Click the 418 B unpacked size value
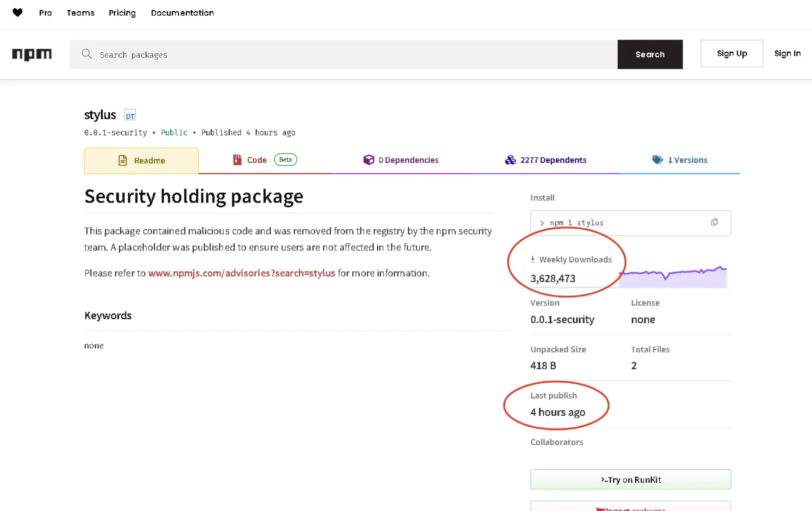The height and width of the screenshot is (511, 812). pos(543,365)
